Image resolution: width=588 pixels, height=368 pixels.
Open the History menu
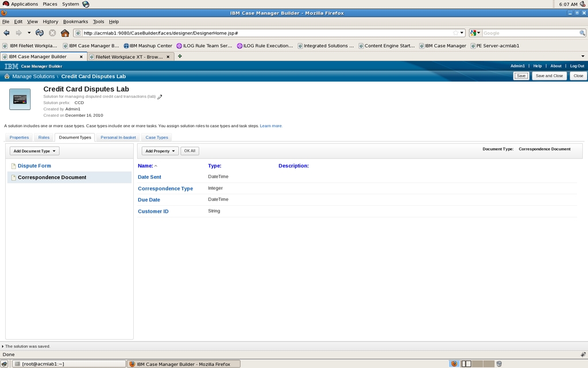51,22
